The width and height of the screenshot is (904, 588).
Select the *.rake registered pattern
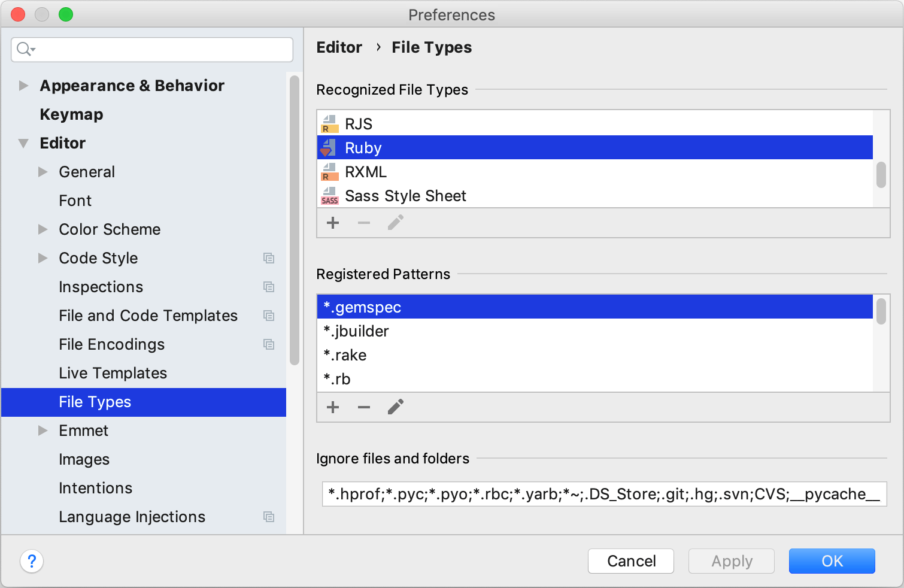[344, 354]
